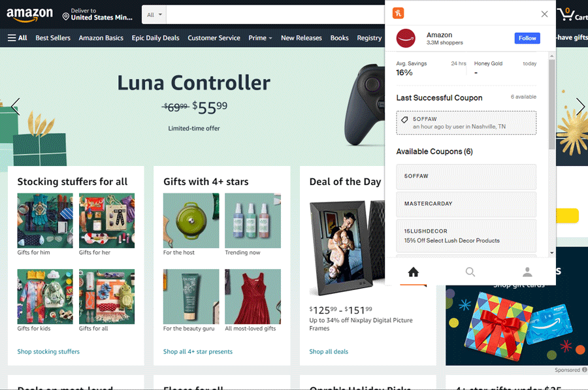
Task: Open the Honey search tab icon
Action: click(470, 272)
